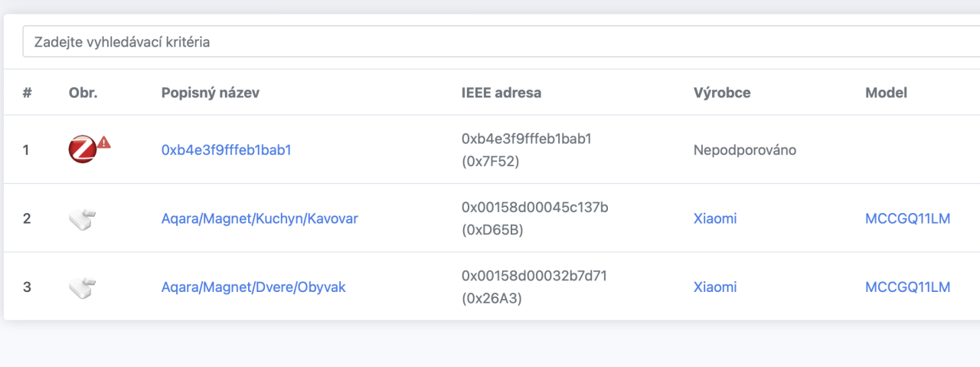Click Xiaomi manufacturer link for Obyvak device
Image resolution: width=980 pixels, height=367 pixels.
[x=715, y=287]
